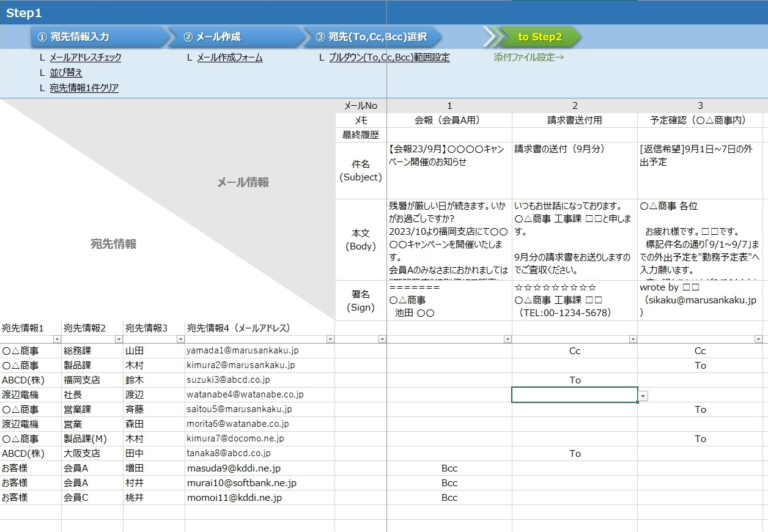Select the yamada1@marusankaku.jp email cell
The image size is (768, 532).
[259, 351]
